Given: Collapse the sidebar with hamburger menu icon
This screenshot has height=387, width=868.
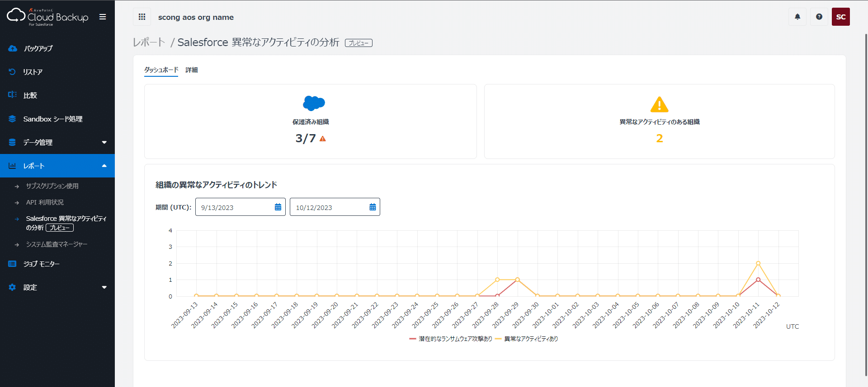Looking at the screenshot, I should tap(103, 17).
